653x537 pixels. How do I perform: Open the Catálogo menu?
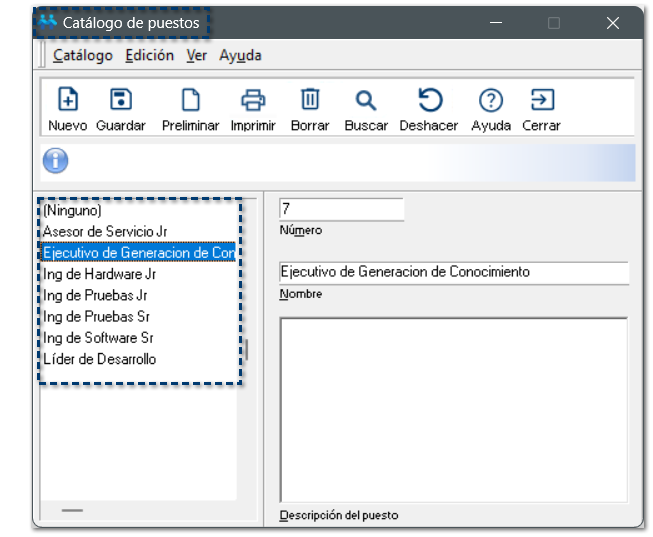(x=83, y=56)
